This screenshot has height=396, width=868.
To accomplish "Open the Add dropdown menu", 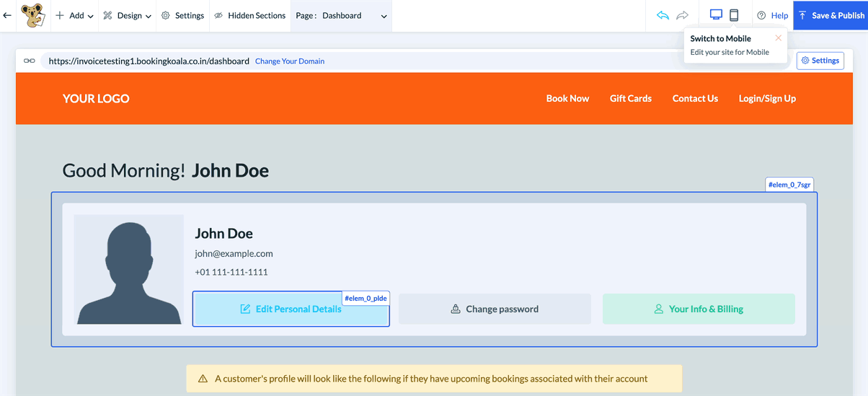I will tap(75, 15).
